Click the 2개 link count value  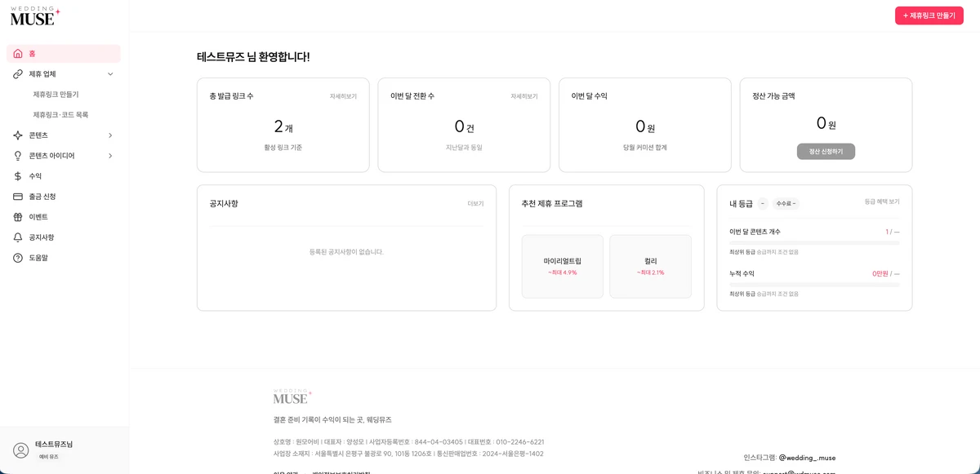pyautogui.click(x=283, y=126)
